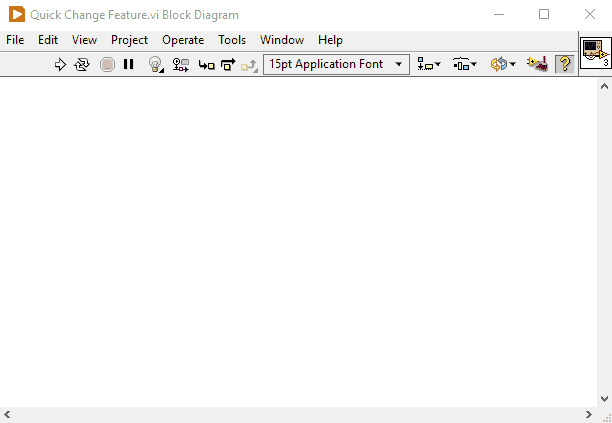Open the Align Objects dropdown
This screenshot has width=612, height=423.
[429, 64]
